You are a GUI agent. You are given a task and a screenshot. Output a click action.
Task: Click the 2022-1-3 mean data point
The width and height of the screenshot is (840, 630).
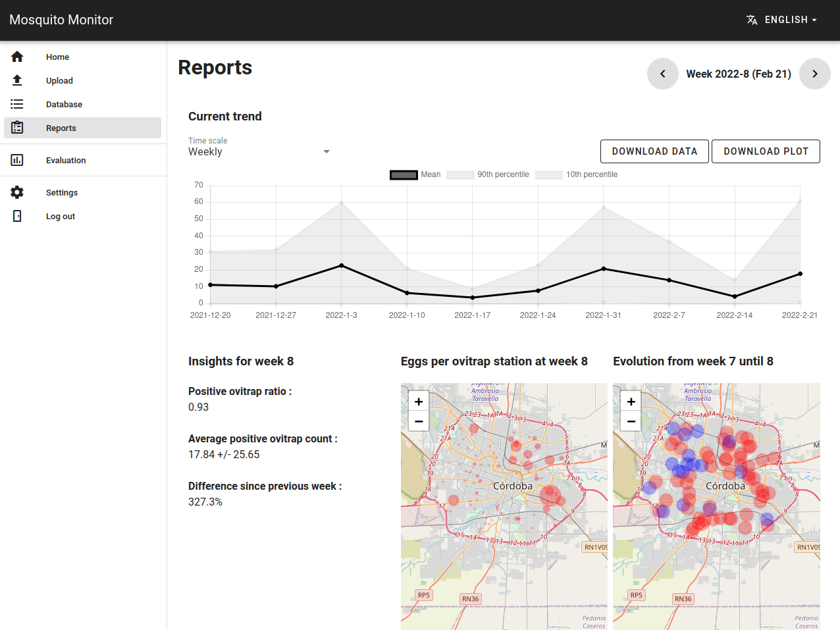coord(341,265)
